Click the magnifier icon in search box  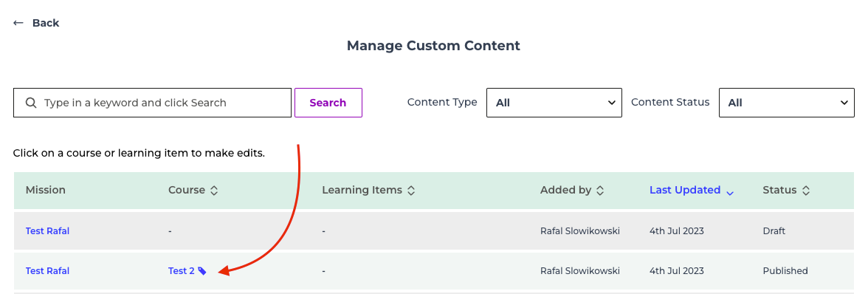pos(31,103)
